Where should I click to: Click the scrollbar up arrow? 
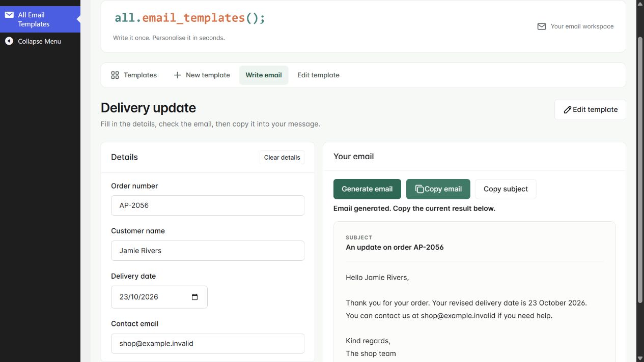pyautogui.click(x=640, y=4)
